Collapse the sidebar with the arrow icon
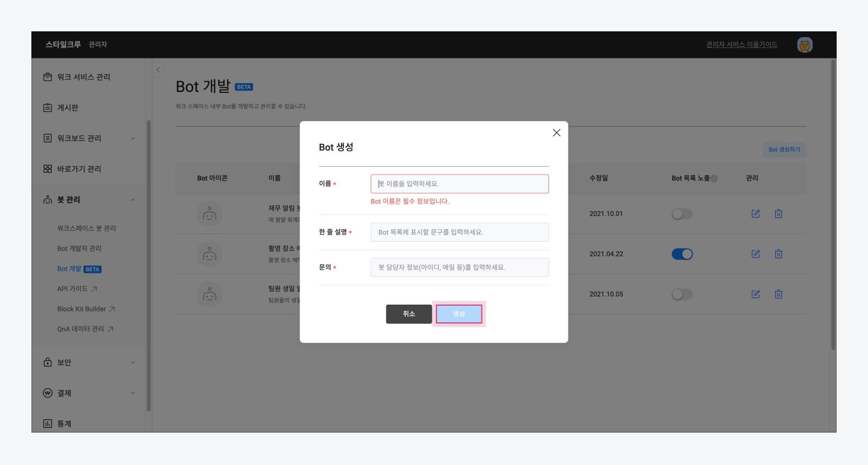 point(158,70)
